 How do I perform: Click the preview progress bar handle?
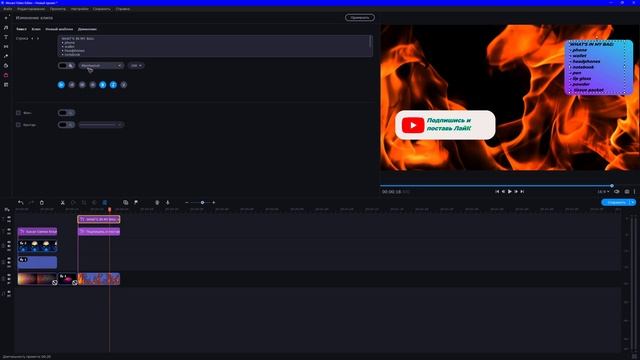pyautogui.click(x=612, y=186)
